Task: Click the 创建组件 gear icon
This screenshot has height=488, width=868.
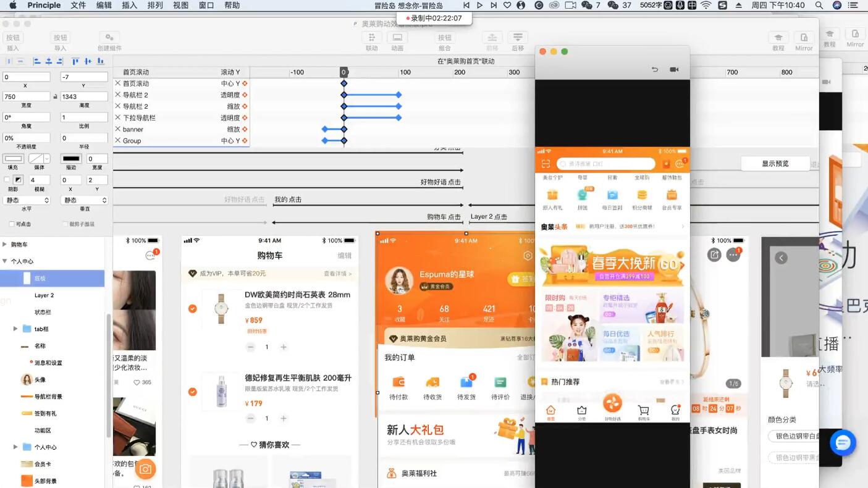Action: (109, 38)
